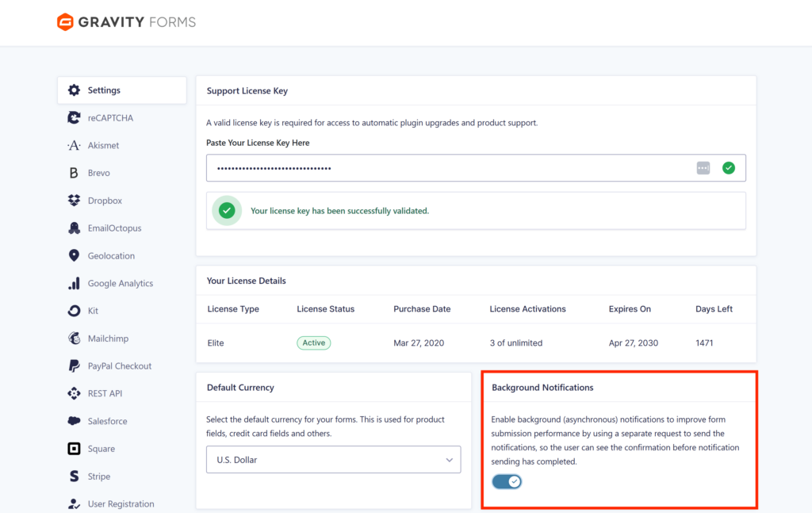
Task: Toggle Background Notifications off
Action: 507,481
